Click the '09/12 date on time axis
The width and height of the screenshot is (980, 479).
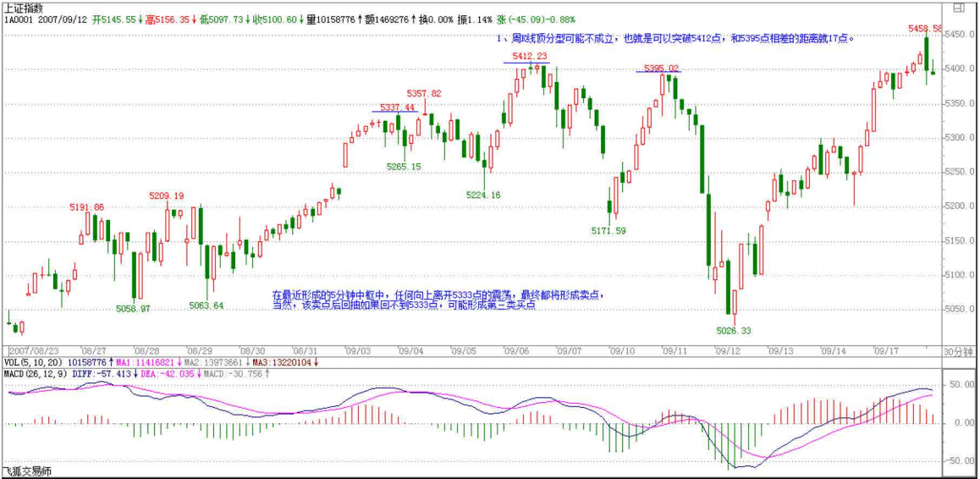[x=727, y=350]
